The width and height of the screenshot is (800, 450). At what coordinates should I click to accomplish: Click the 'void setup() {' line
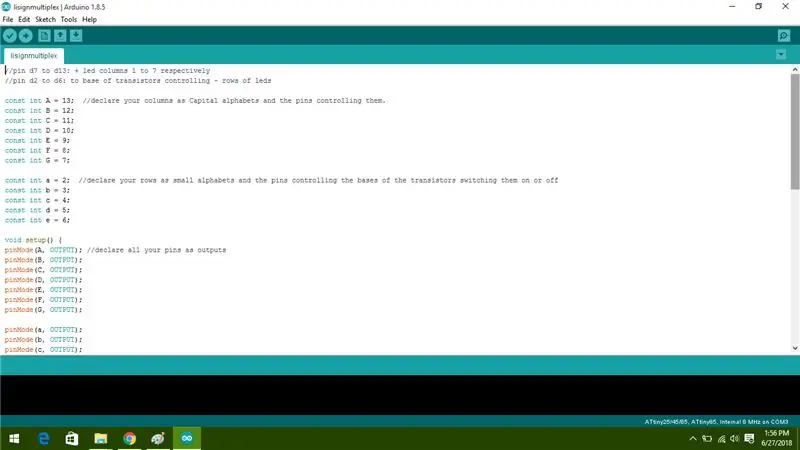(x=33, y=240)
